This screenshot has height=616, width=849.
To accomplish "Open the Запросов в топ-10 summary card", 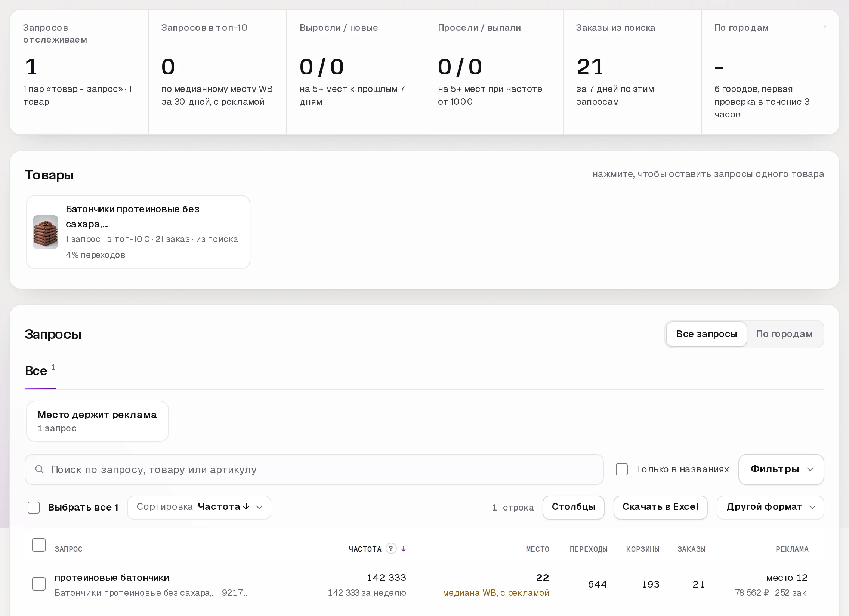I will point(217,71).
